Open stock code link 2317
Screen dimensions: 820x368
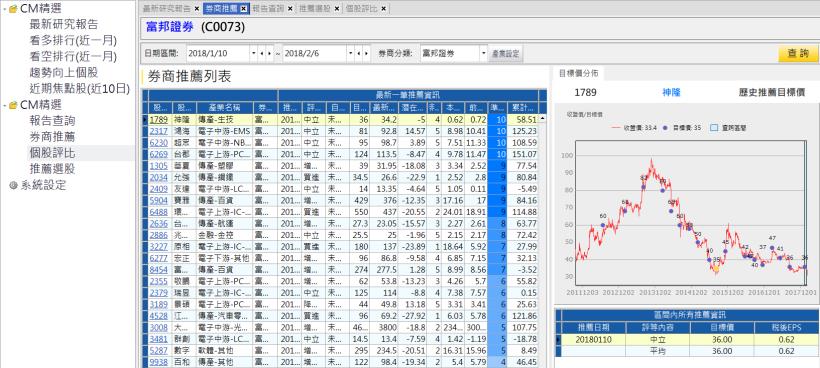point(158,131)
